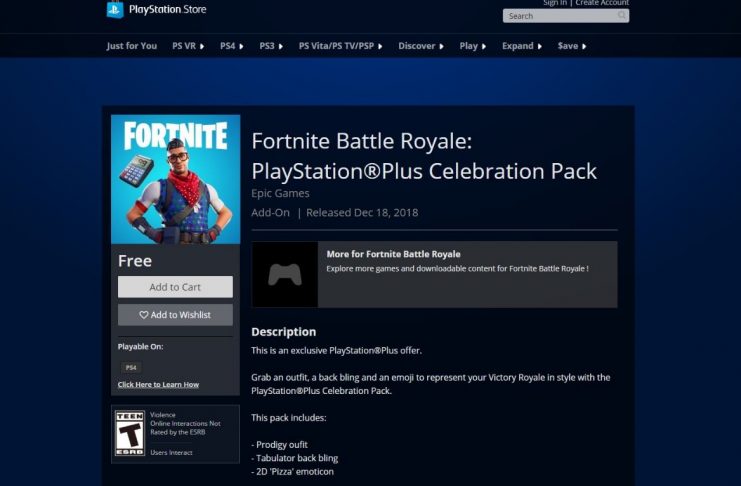Viewport: 741px width, 486px height.
Task: Click the Create Account link
Action: click(x=602, y=3)
